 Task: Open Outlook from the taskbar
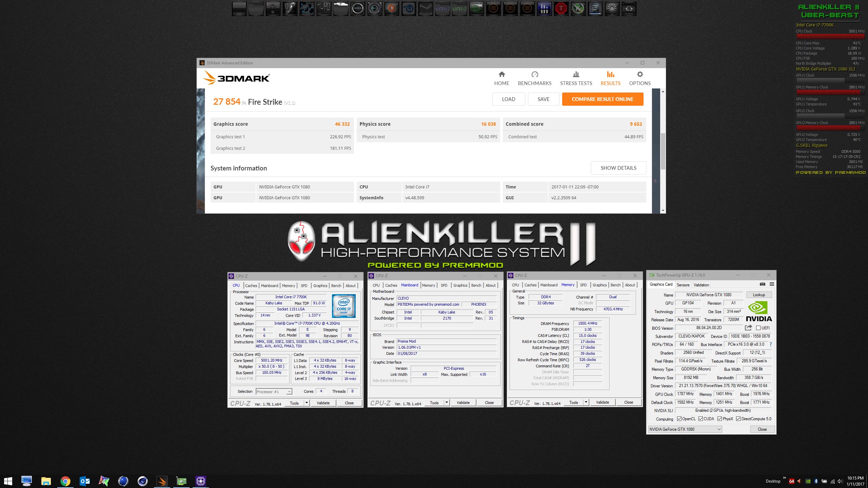[85, 481]
